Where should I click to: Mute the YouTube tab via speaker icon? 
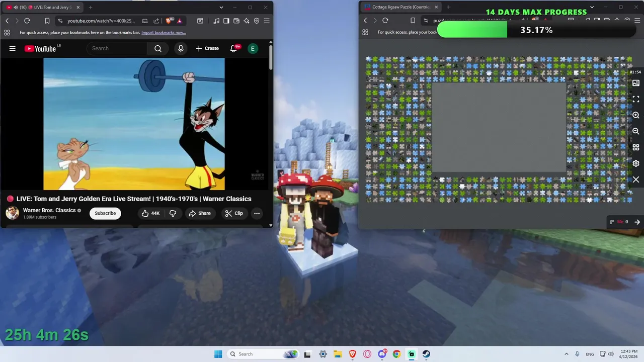16,8
